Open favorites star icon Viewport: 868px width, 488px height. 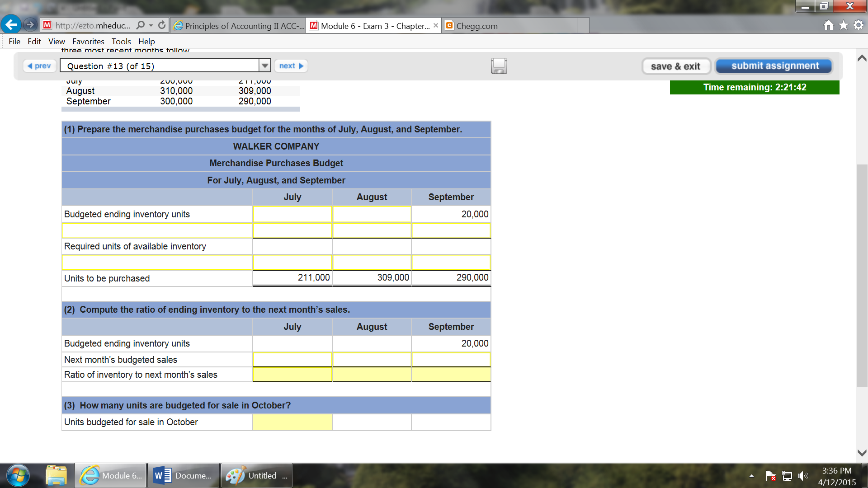(x=844, y=25)
